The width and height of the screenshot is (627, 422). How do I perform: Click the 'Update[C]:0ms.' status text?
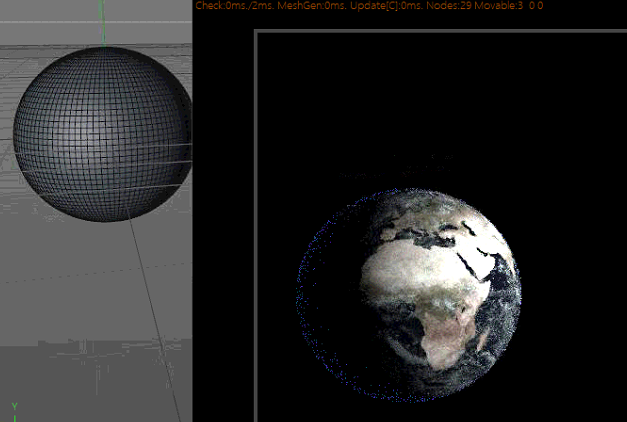(x=387, y=6)
